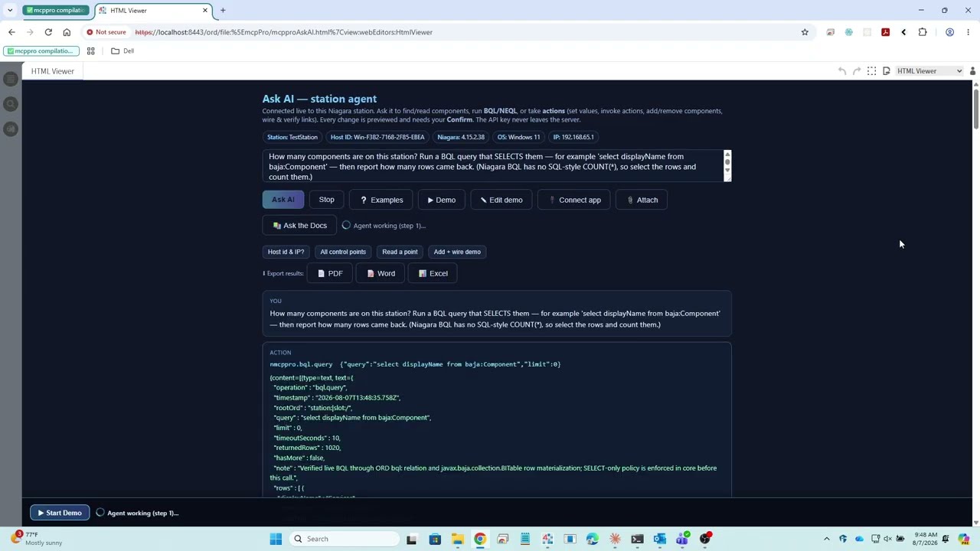
Task: Click the 'IP: 192.168.65.1' badge
Action: (x=573, y=137)
